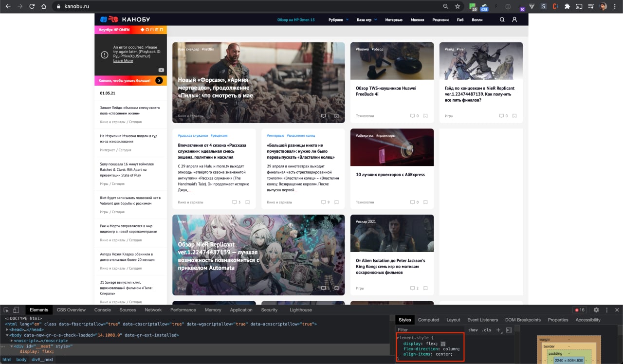The height and width of the screenshot is (364, 623).
Task: Open the Рецензии navigation link
Action: pyautogui.click(x=440, y=20)
